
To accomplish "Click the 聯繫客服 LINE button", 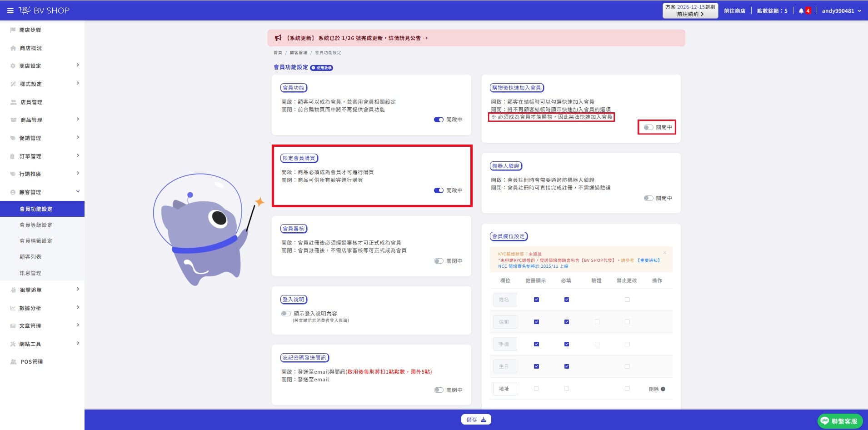I will click(839, 421).
